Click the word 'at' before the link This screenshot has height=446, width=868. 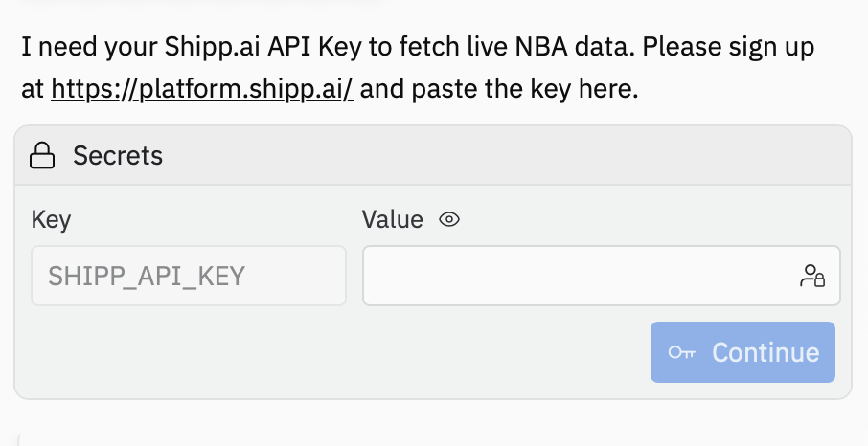pos(33,90)
